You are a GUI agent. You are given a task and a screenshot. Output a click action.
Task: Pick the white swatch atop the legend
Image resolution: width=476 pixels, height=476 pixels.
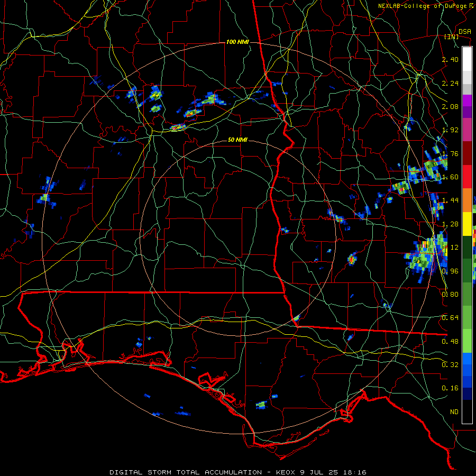(x=467, y=59)
